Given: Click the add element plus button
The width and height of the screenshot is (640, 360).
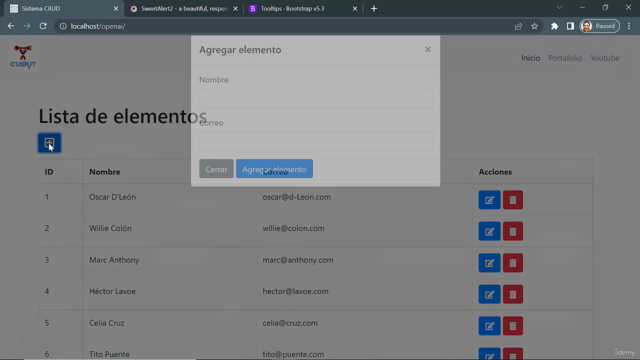Looking at the screenshot, I should [x=49, y=143].
